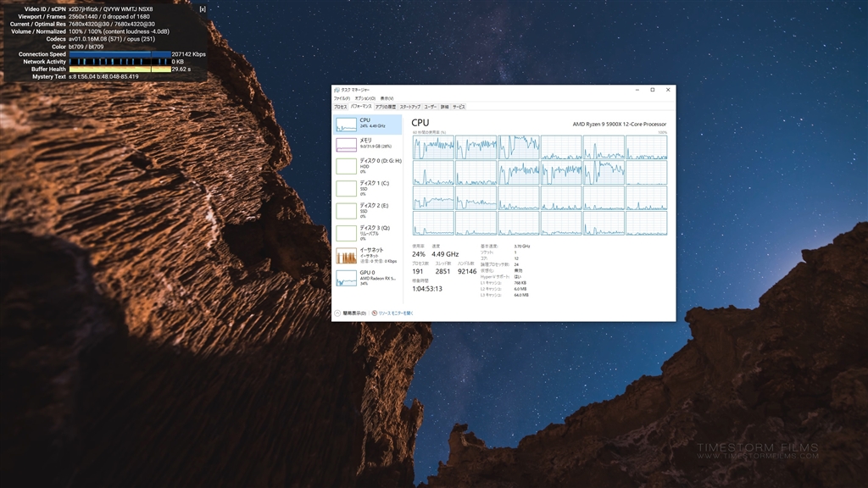Switch to the サービス tab

pyautogui.click(x=459, y=107)
